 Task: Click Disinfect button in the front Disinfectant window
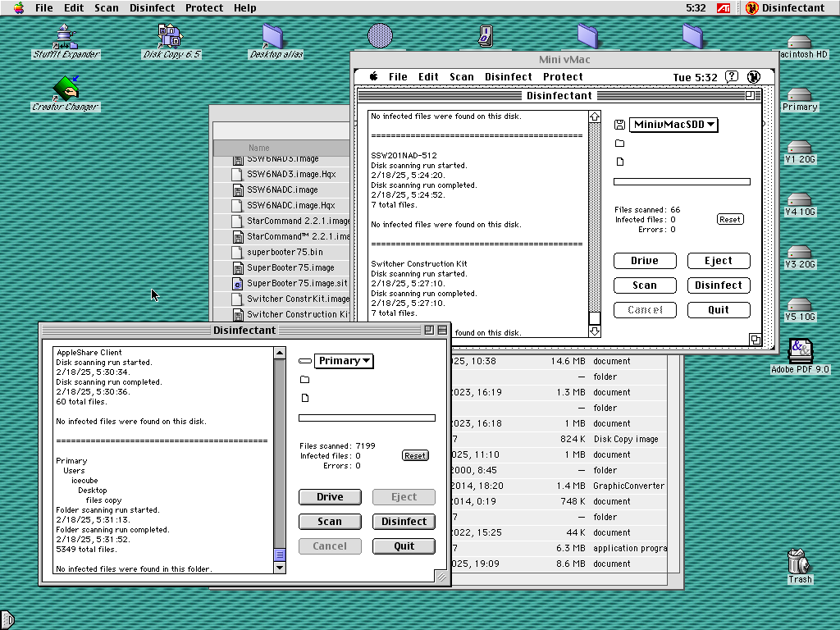tap(404, 522)
